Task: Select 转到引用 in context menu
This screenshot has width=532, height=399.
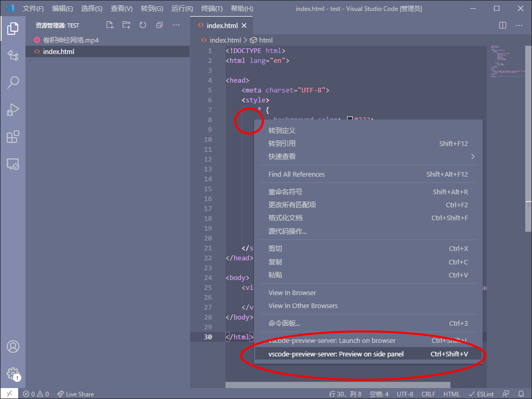Action: click(x=368, y=143)
